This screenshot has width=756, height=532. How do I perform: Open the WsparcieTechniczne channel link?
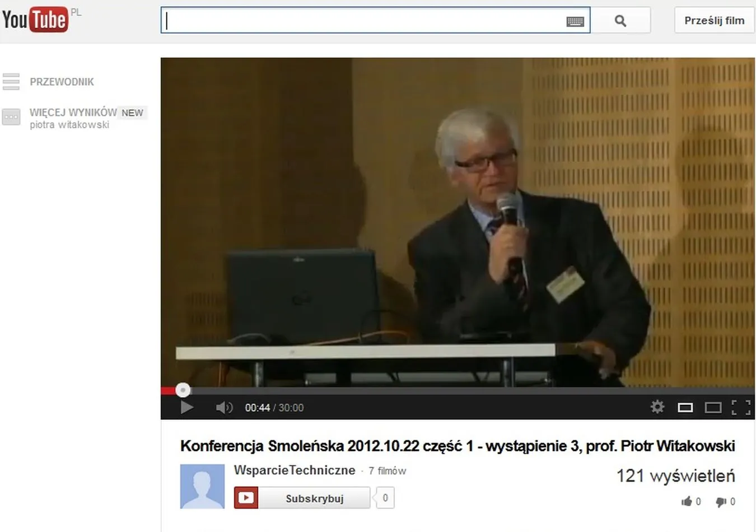(295, 470)
